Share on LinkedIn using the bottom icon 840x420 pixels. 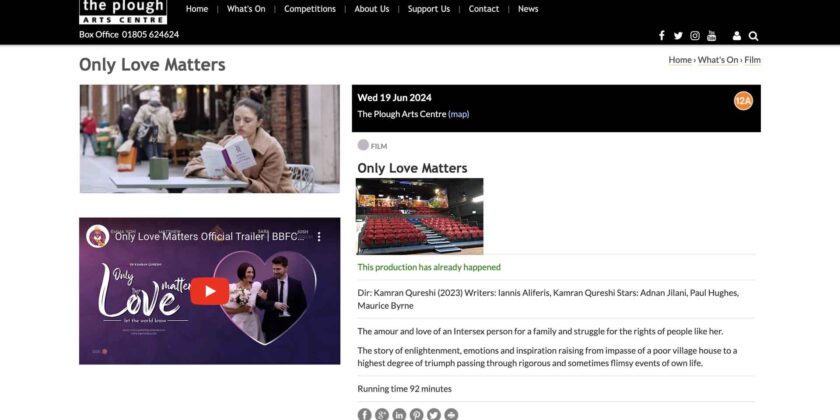[x=399, y=414]
